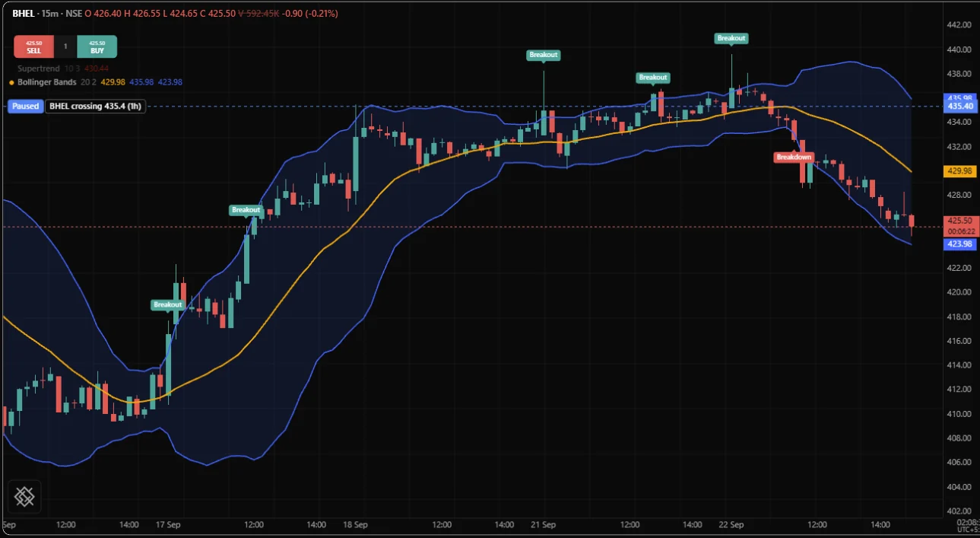980x538 pixels.
Task: Click the topmost Breakout label above 22 Sep
Action: (x=731, y=38)
